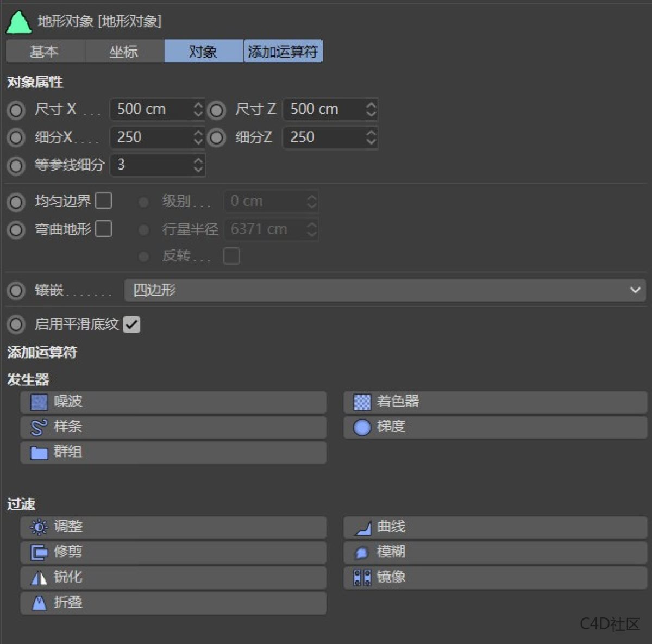Switch to the 坐标 tab

click(x=124, y=51)
